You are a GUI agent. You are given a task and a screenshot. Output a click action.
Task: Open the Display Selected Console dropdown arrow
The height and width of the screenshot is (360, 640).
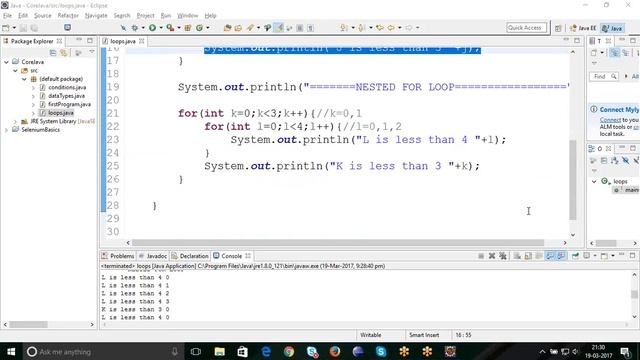(x=595, y=256)
